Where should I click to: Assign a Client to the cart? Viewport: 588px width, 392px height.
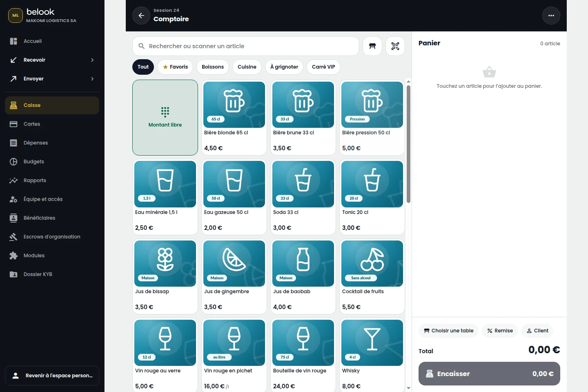coord(537,331)
